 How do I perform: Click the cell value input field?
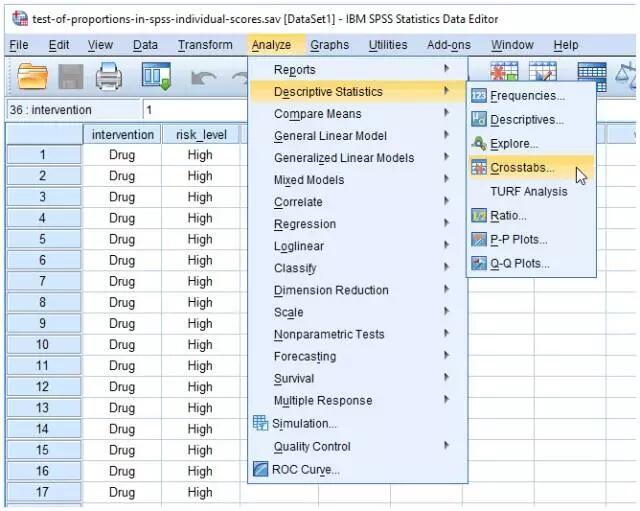click(190, 110)
